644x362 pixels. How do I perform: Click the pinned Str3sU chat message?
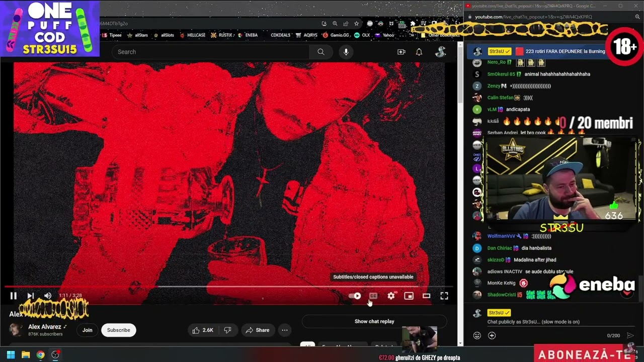[538, 51]
